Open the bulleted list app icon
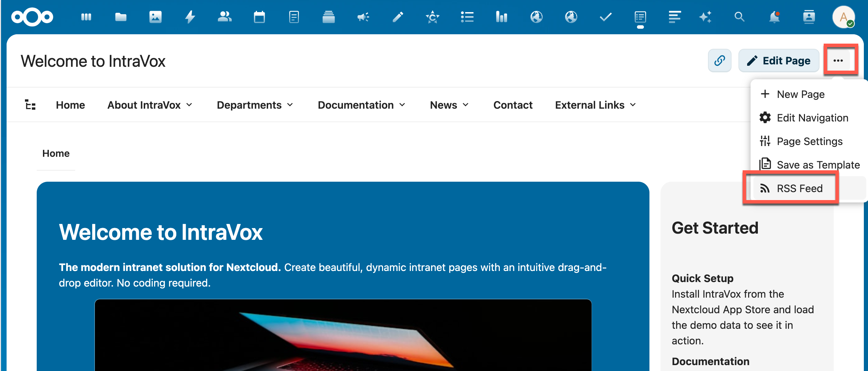 tap(467, 17)
